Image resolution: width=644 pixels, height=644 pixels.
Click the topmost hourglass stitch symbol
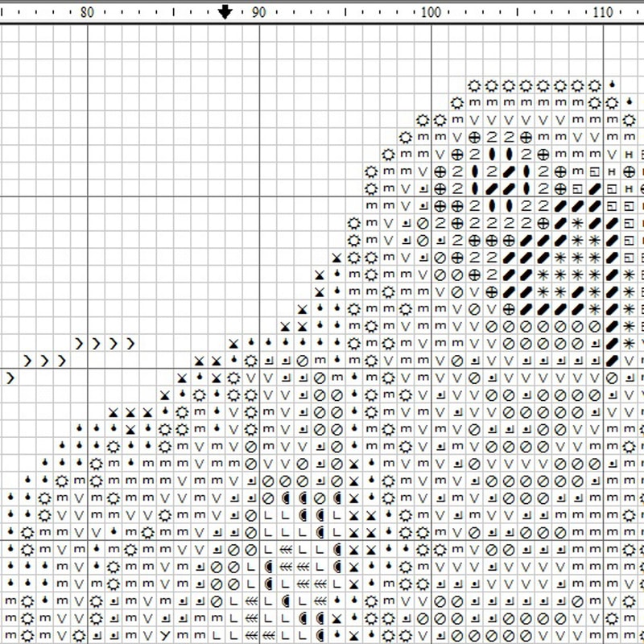336,258
